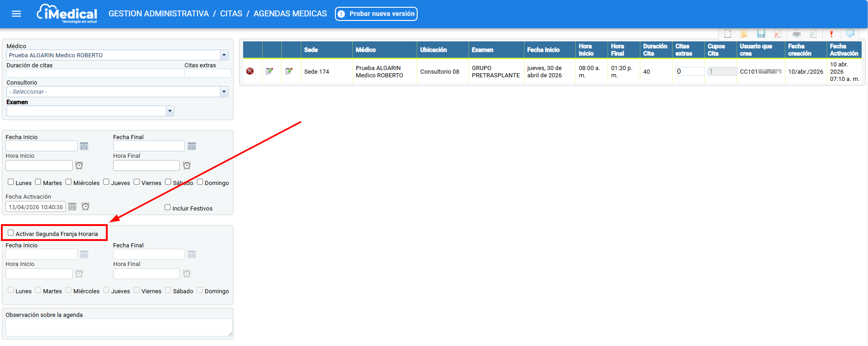Enable Activar Segunda Franja Horaria checkbox

tap(11, 233)
